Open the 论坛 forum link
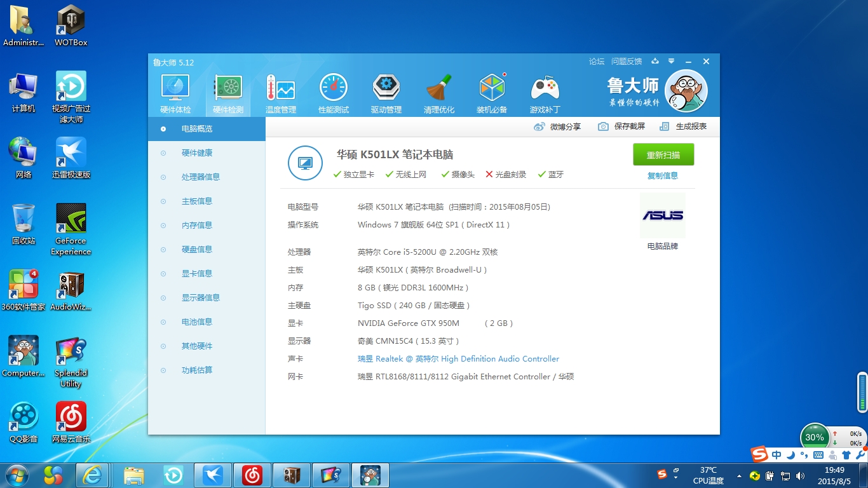This screenshot has width=868, height=488. (x=597, y=62)
